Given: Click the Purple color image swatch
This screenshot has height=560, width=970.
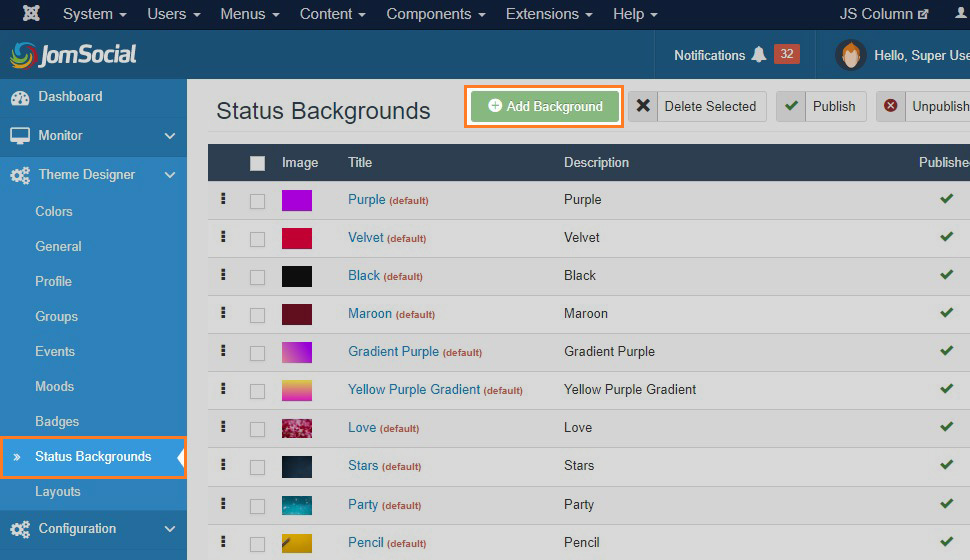Looking at the screenshot, I should (x=297, y=200).
